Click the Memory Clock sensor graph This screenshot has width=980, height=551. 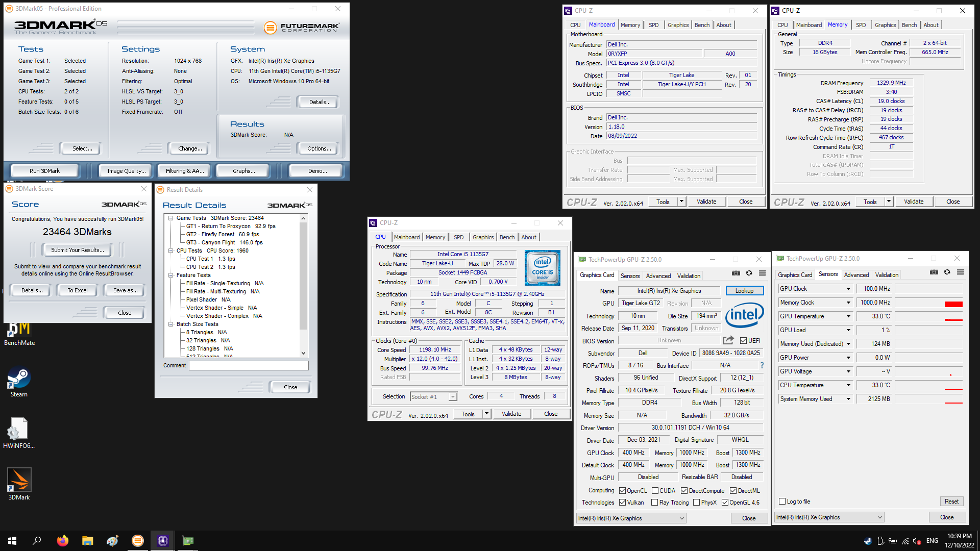point(928,303)
